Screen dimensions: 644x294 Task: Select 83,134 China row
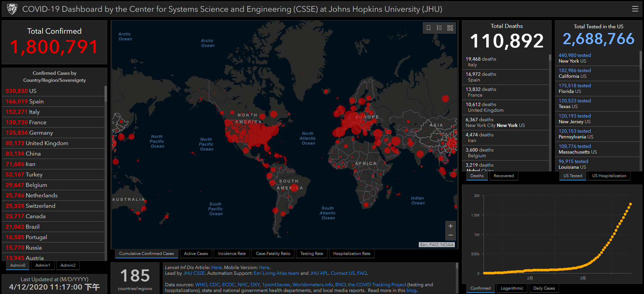click(53, 154)
